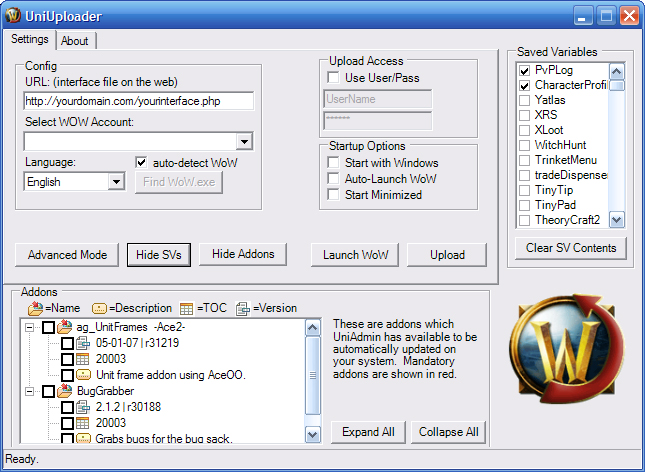Enable Use User/Pass checkbox
The image size is (645, 472).
tap(333, 77)
